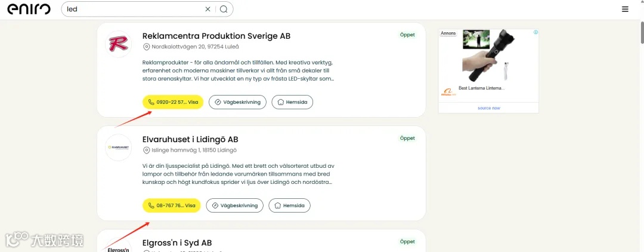Viewport: 644px width, 252px height.
Task: Open Vägbeskrivning for Reklamcentra Produktion
Action: [237, 102]
